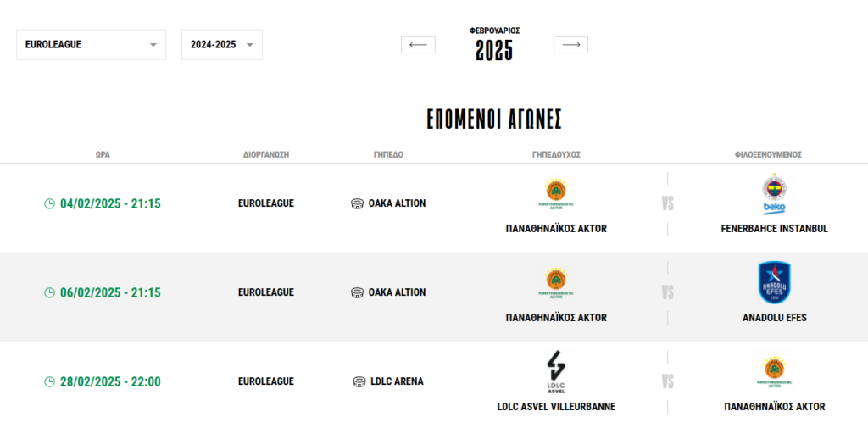Click Panathinaikos away logo in ASVEL row
Image resolution: width=868 pixels, height=428 pixels.
774,372
